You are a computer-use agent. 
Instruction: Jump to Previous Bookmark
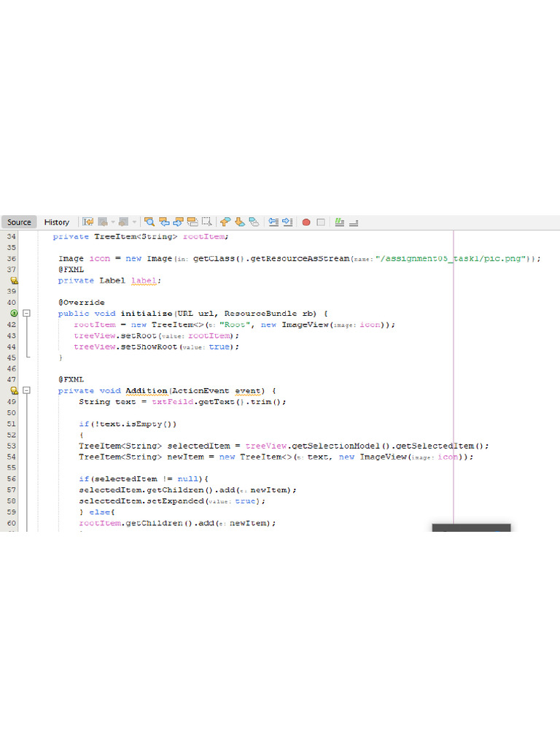click(225, 222)
